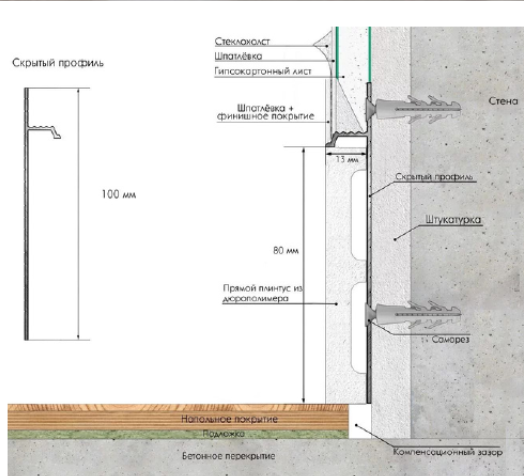
Task: Click the "100 мм" dimension text
Action: tap(119, 194)
